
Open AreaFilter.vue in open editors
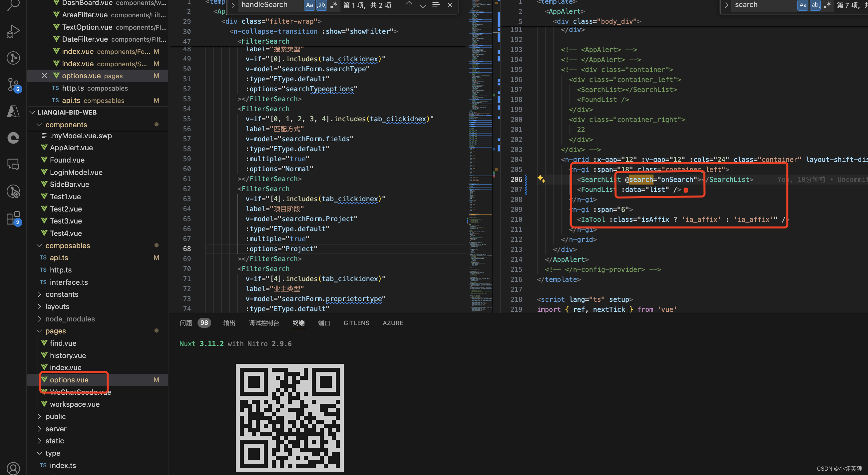click(98, 15)
